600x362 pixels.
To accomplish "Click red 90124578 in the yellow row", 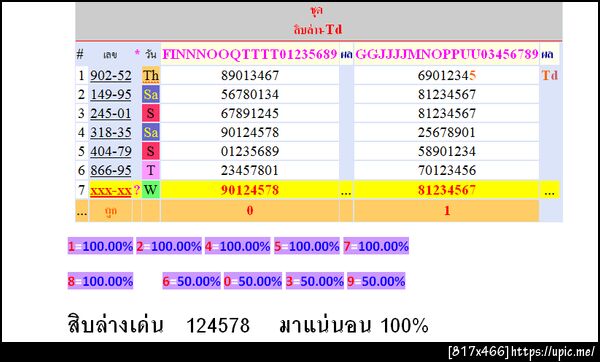I will pyautogui.click(x=250, y=190).
